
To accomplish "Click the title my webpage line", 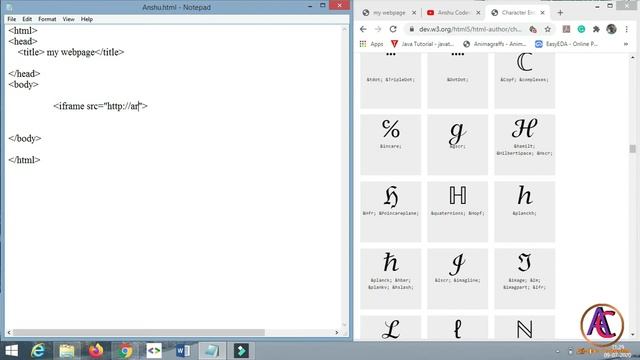I will pyautogui.click(x=71, y=52).
